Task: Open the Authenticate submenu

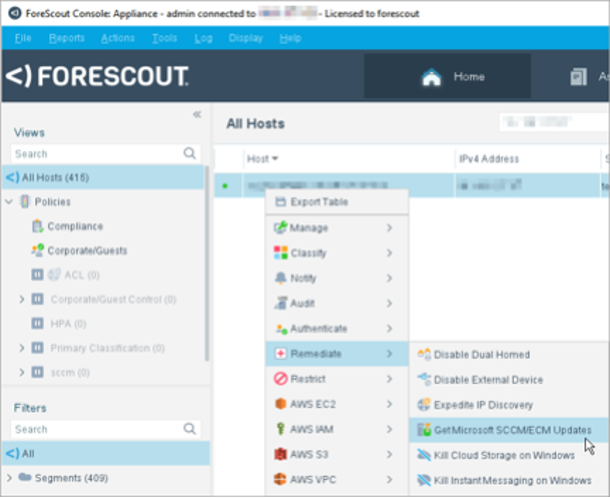Action: point(337,329)
